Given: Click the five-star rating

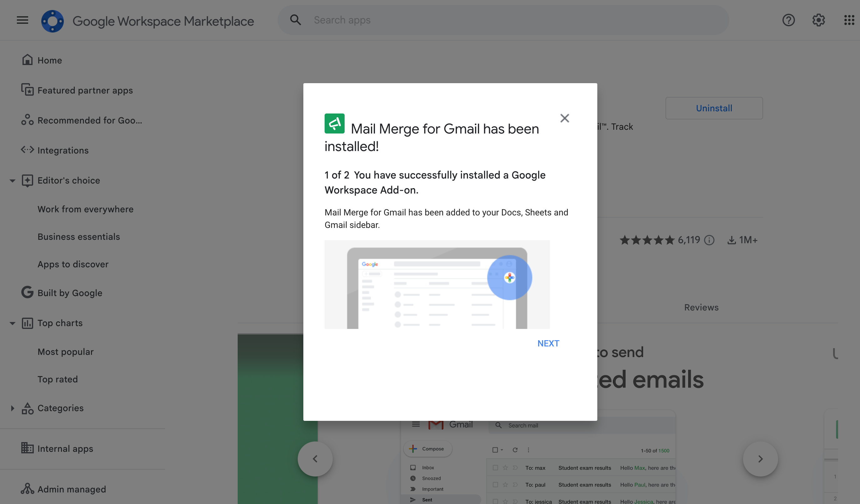Looking at the screenshot, I should (647, 240).
